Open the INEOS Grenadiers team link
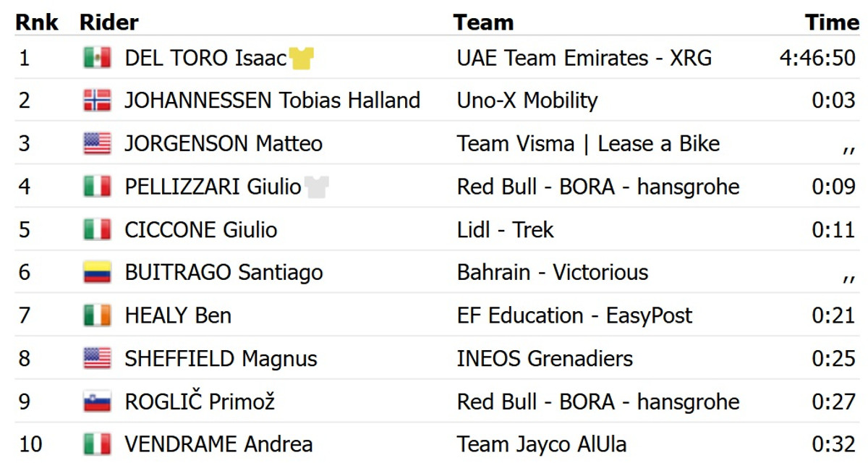Viewport: 868px width, 463px height. (545, 359)
